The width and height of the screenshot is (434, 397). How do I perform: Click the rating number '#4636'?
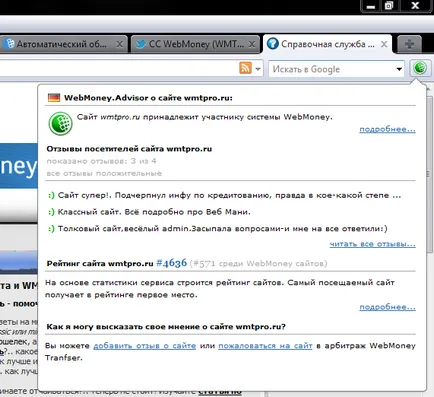pos(172,263)
